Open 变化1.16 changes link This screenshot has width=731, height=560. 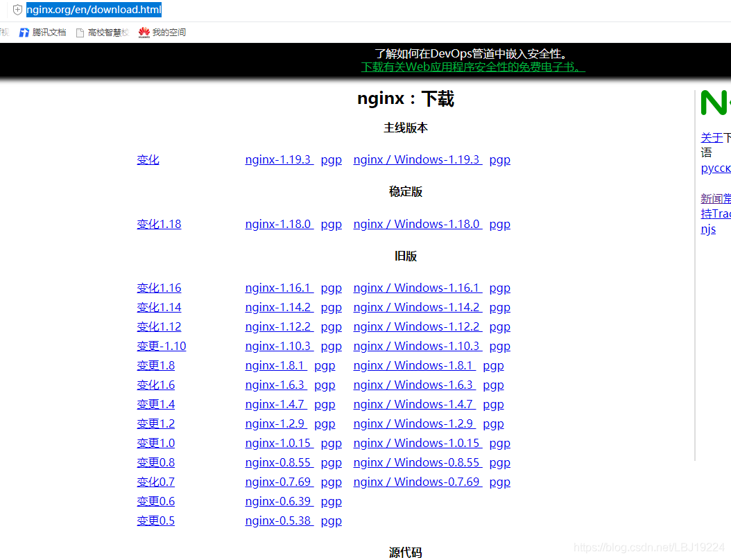coord(159,288)
